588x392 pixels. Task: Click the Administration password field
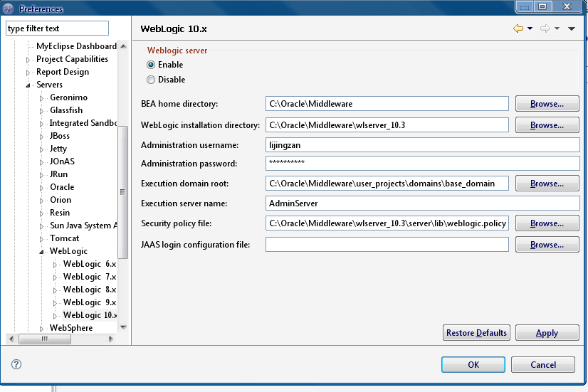(423, 163)
